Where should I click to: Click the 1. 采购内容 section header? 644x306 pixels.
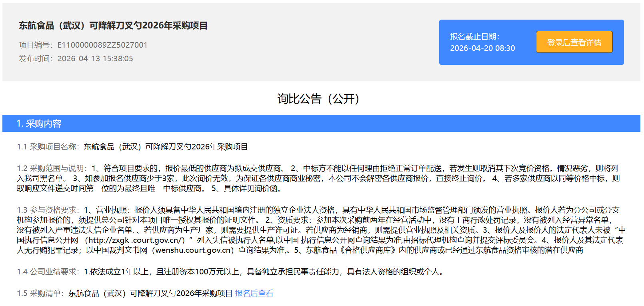tap(39, 123)
